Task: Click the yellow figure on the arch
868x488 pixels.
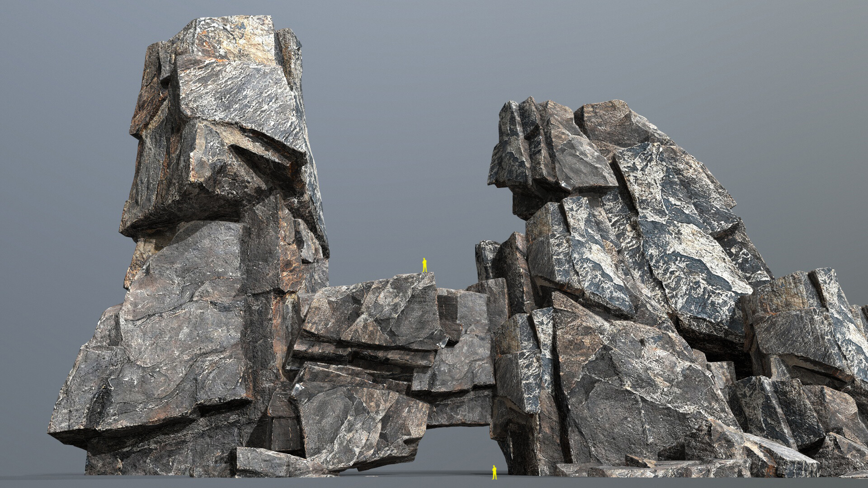Action: (x=424, y=265)
